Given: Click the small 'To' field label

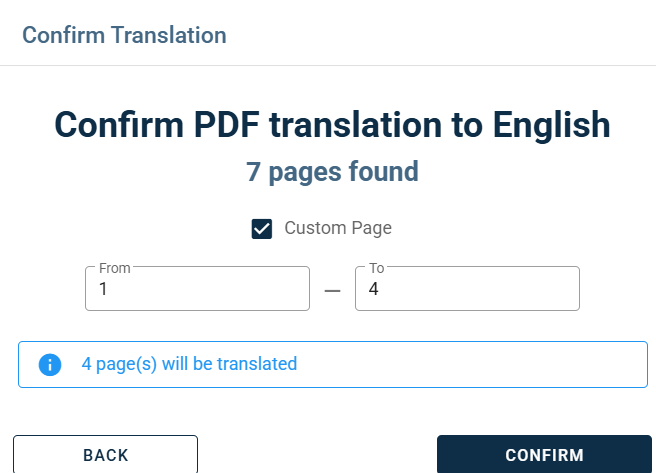Looking at the screenshot, I should pyautogui.click(x=377, y=268).
